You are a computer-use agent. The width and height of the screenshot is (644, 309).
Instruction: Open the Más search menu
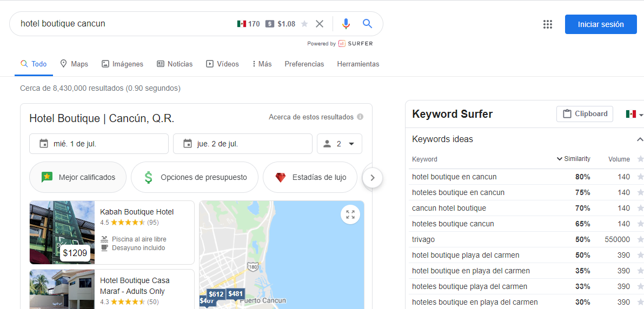coord(262,64)
